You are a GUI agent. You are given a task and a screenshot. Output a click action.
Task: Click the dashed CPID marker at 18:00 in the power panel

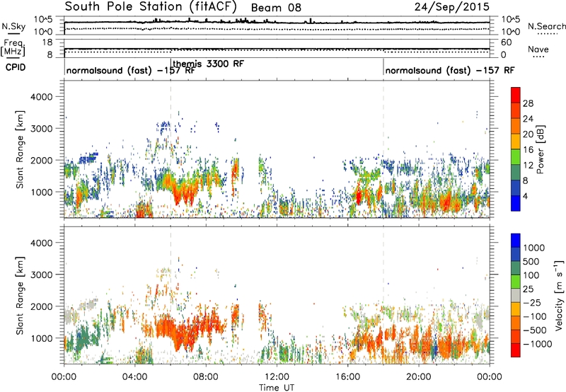383,149
